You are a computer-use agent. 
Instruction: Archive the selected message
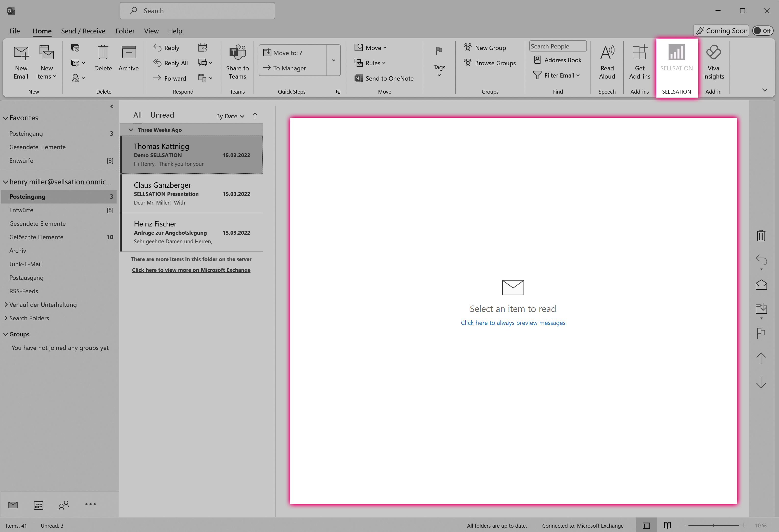128,59
